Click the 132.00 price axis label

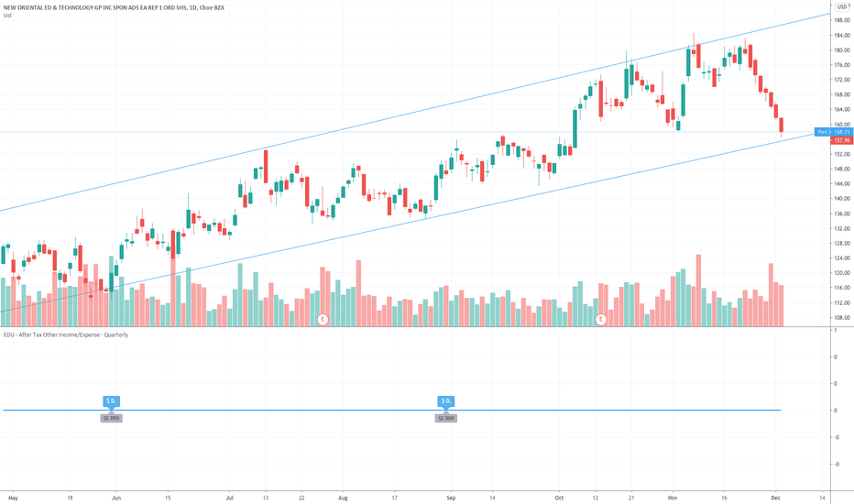pos(842,228)
